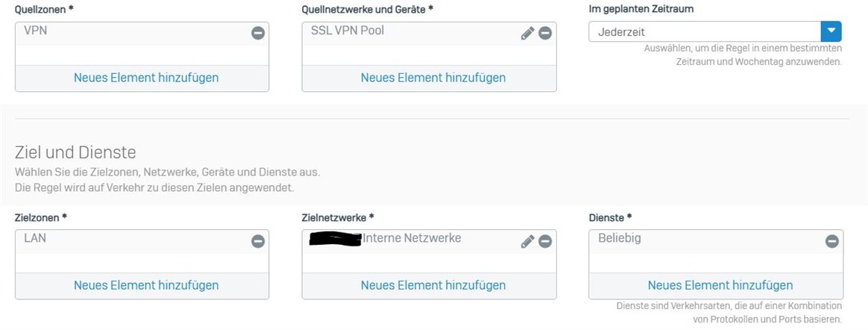Select the LAN destination zone entry
This screenshot has width=868, height=330.
(36, 238)
